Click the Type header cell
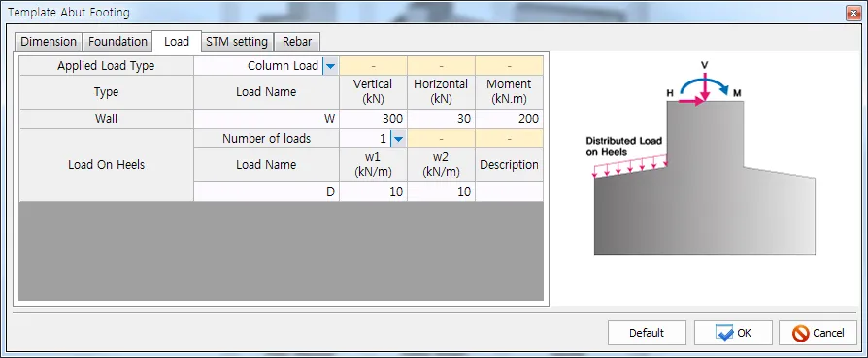 pyautogui.click(x=106, y=92)
